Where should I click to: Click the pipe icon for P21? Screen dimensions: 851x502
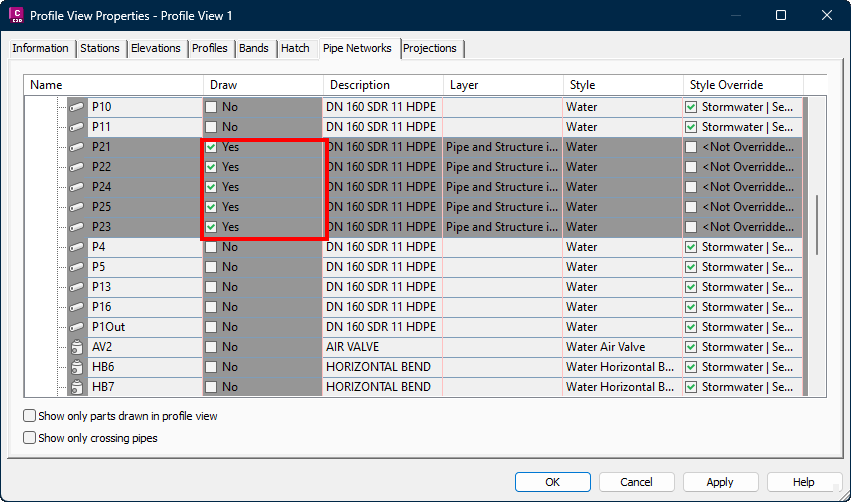[77, 147]
